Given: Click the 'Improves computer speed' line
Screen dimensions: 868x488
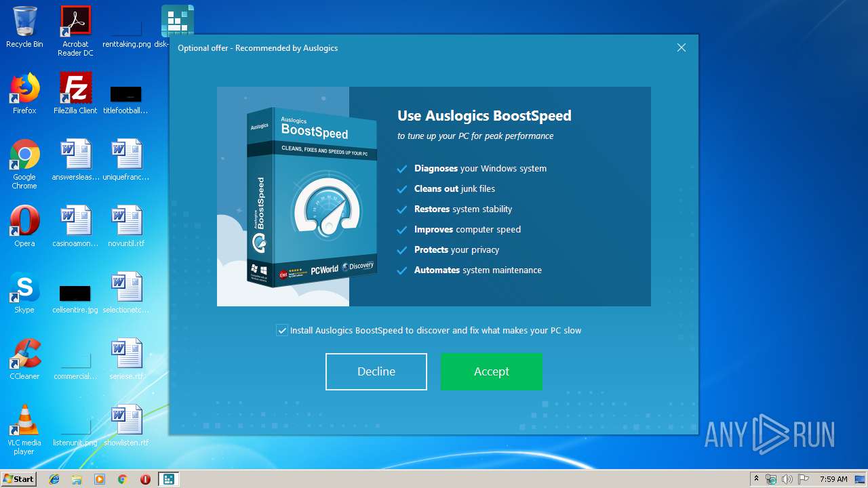Looking at the screenshot, I should pos(467,229).
